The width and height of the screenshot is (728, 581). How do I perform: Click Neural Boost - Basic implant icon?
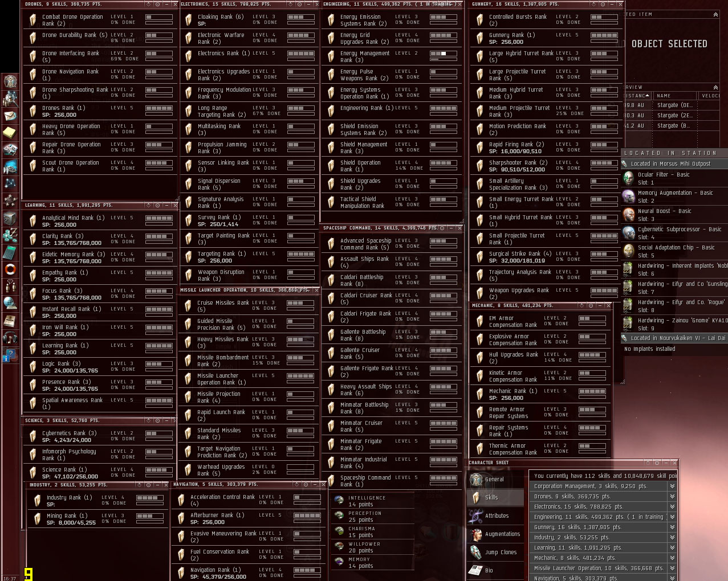(628, 215)
